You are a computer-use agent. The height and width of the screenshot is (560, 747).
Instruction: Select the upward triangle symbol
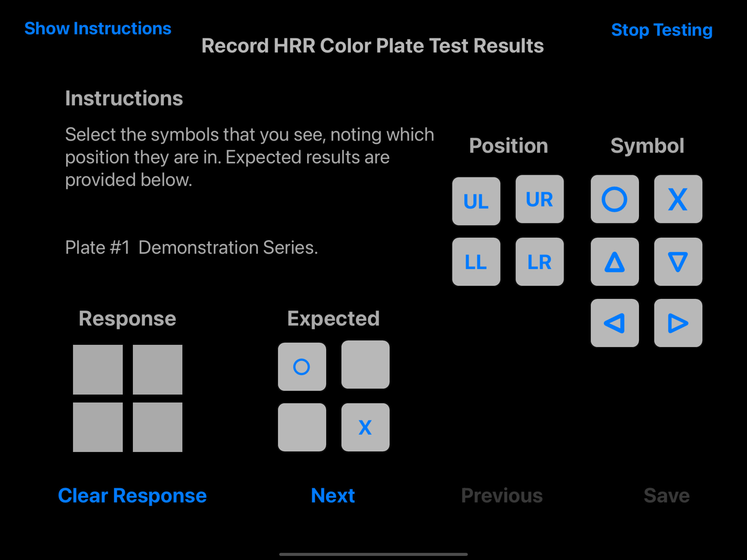(615, 262)
